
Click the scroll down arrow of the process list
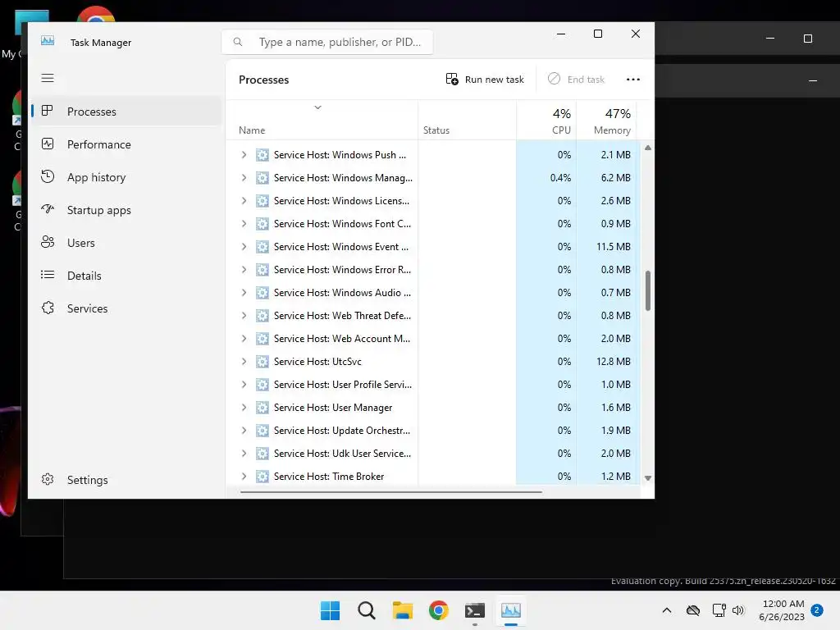648,478
